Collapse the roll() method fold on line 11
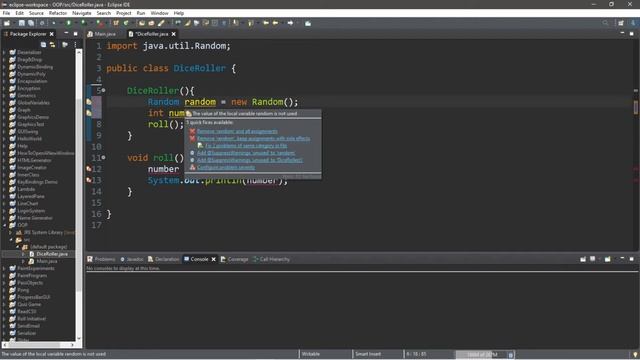 [x=103, y=157]
